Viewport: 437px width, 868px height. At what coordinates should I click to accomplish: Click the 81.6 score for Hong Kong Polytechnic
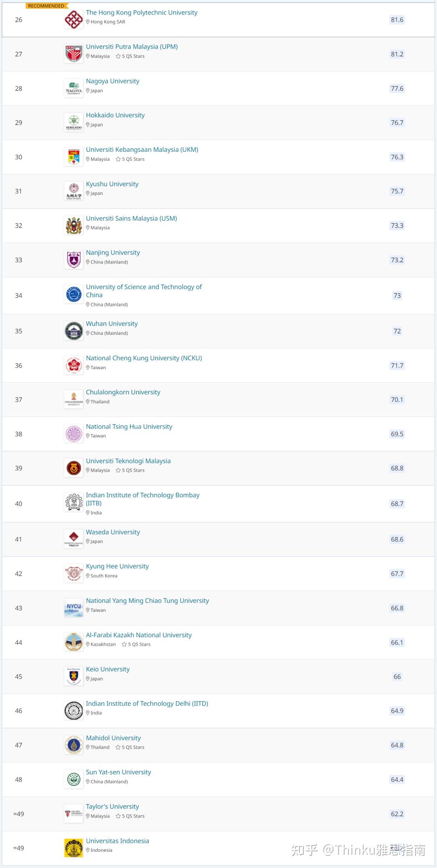[x=397, y=20]
